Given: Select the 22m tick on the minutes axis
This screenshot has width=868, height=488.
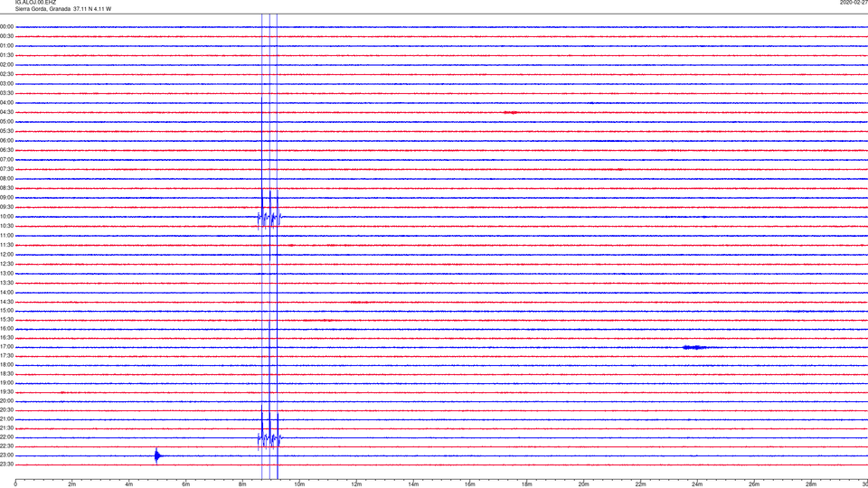Looking at the screenshot, I should coord(640,484).
